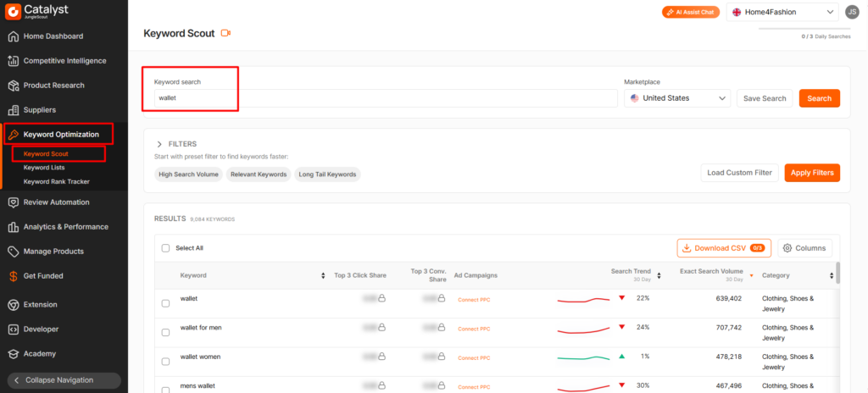Select the Relevant Keywords preset filter

[259, 174]
